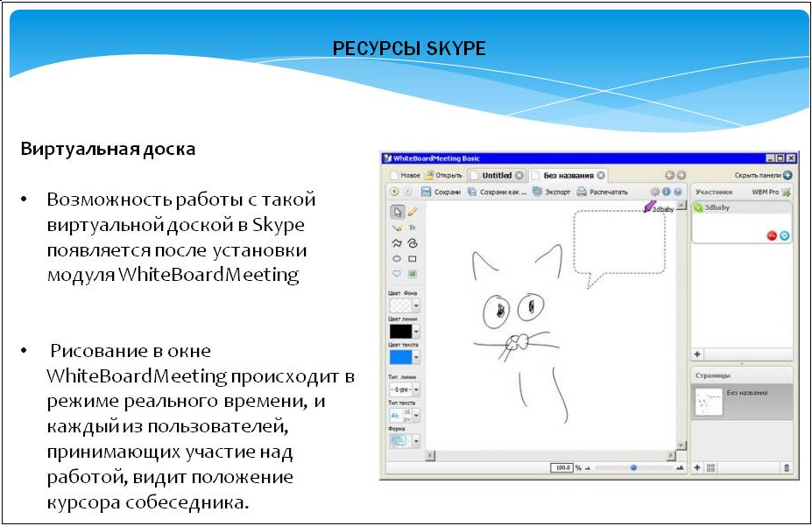
Task: Open the Цвет линии line color dropdown
Action: coord(416,331)
